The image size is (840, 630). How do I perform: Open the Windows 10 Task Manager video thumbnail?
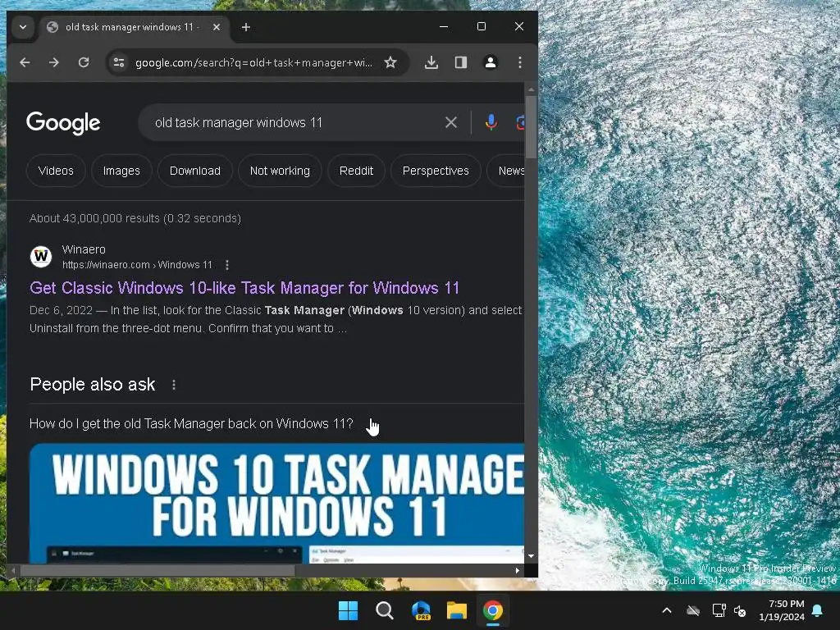click(276, 503)
